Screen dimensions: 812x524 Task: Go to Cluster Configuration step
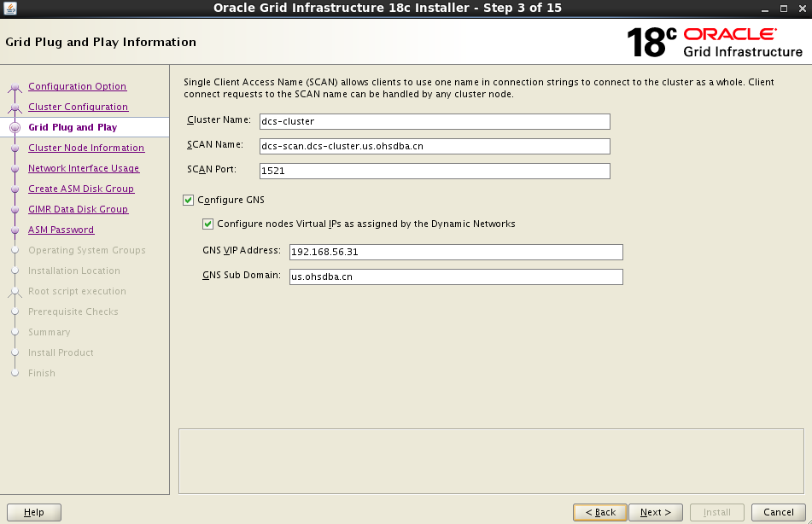click(x=79, y=107)
